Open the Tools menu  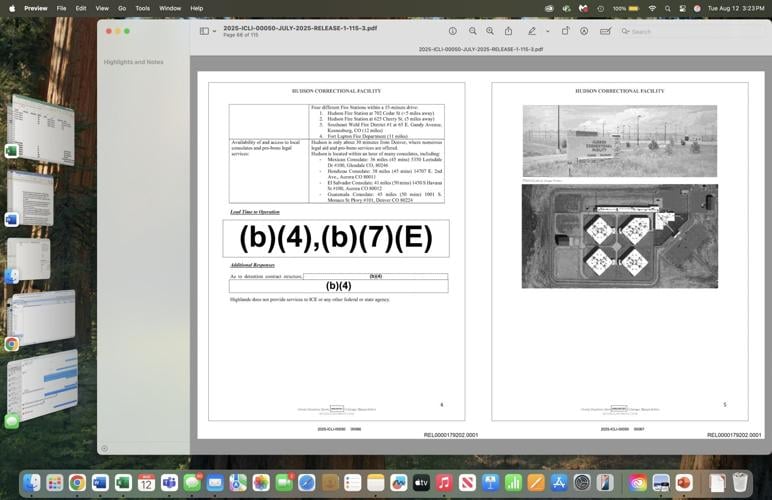click(x=143, y=8)
